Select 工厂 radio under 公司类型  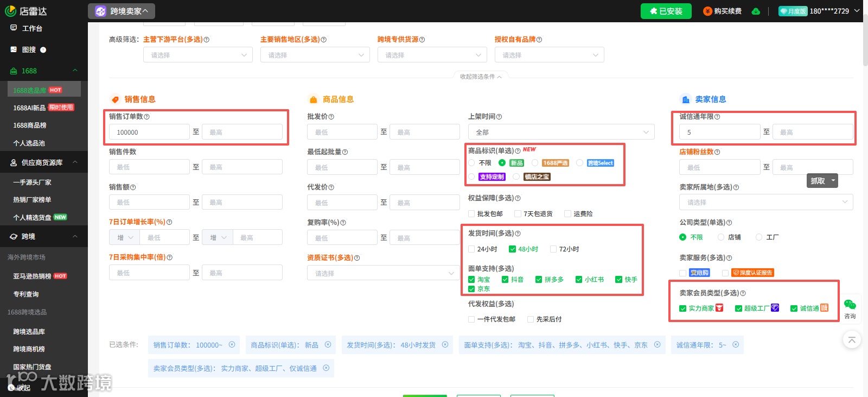point(759,237)
